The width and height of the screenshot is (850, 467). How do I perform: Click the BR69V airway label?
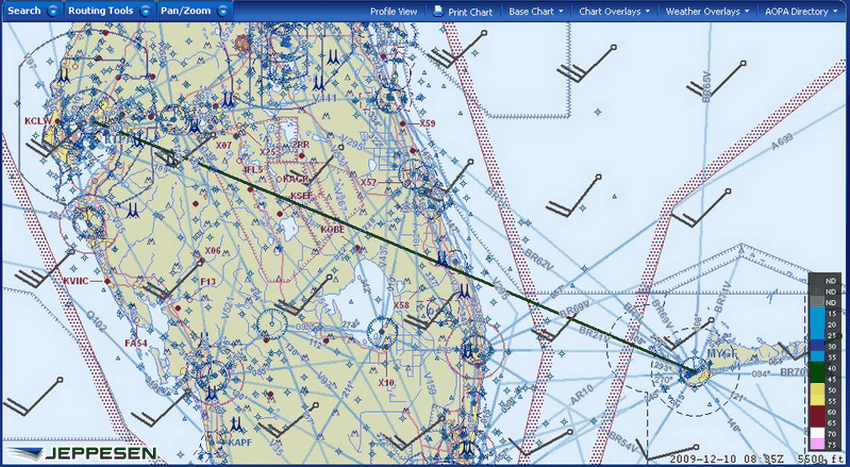[x=574, y=310]
